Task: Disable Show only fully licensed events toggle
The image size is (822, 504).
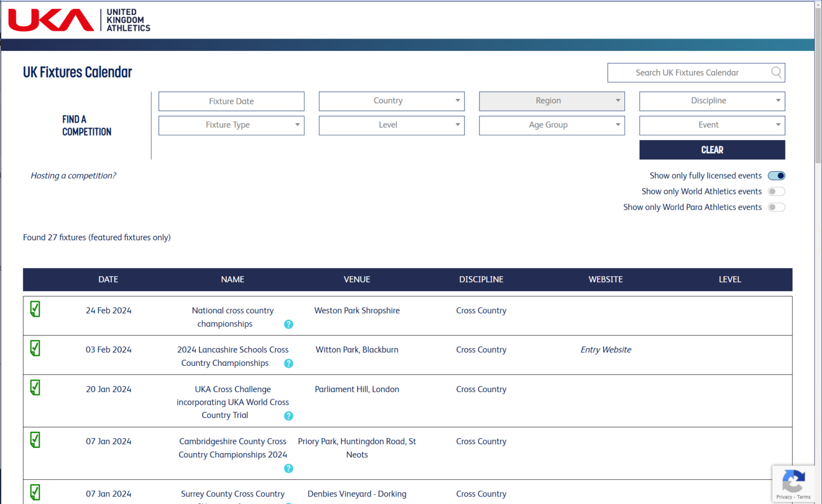Action: [776, 175]
